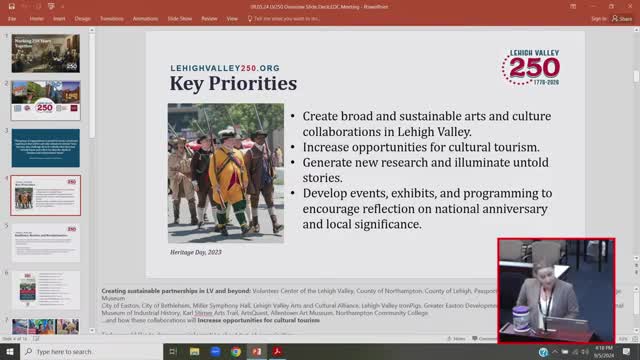Click bullet Create broad and sustainable arts
Screen dimensions: 640x360
click(x=427, y=124)
